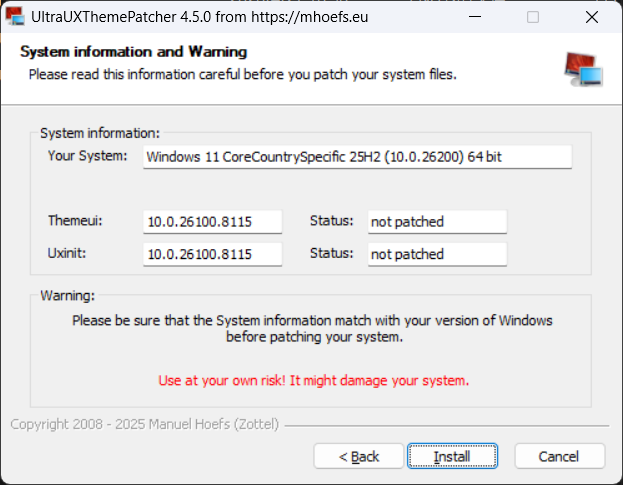Go back with the Back button
The height and width of the screenshot is (485, 623).
359,456
